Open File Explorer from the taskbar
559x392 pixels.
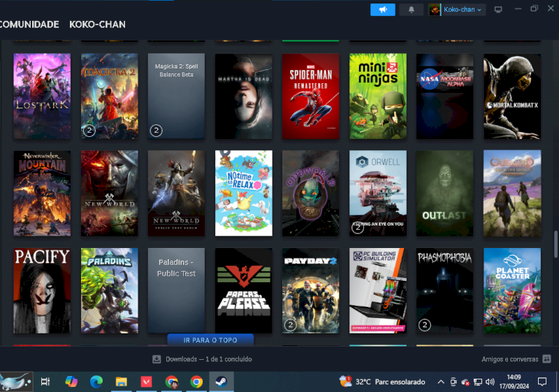[121, 382]
